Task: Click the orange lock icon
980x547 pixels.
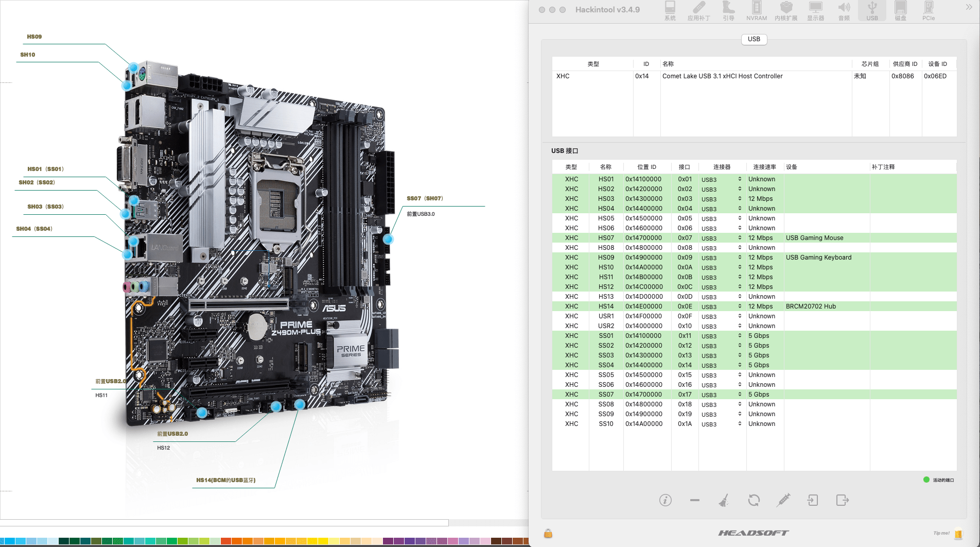Action: pyautogui.click(x=548, y=533)
